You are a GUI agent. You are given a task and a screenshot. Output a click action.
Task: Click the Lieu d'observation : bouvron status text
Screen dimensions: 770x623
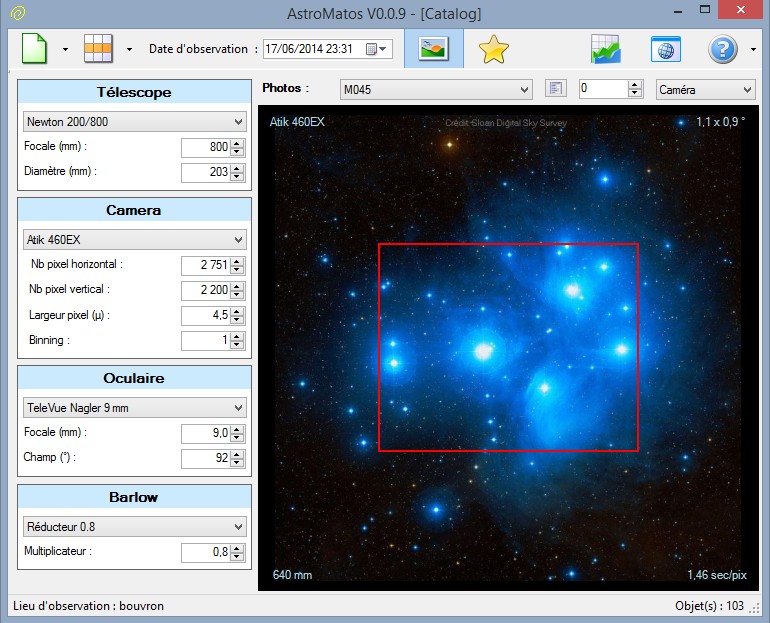tap(88, 606)
